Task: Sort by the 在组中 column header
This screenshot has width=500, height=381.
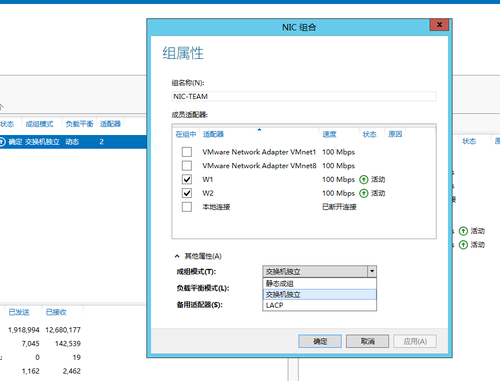Action: point(186,134)
